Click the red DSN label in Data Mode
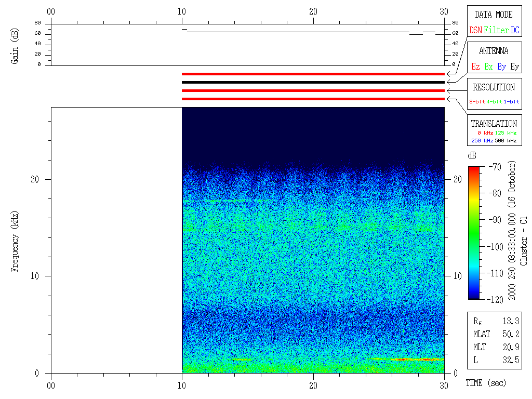This screenshot has width=532, height=399. click(475, 31)
